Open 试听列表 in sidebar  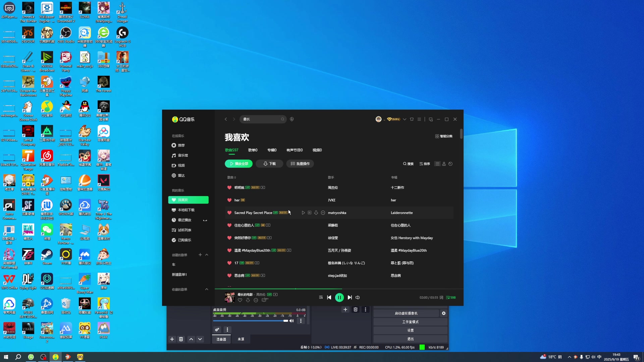coord(181,230)
